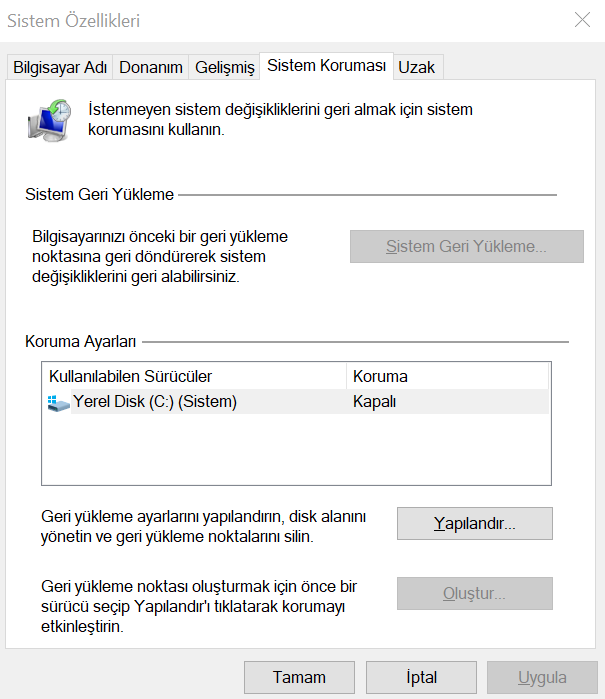The height and width of the screenshot is (699, 605).
Task: Click the Yapılandır button
Action: pos(474,523)
